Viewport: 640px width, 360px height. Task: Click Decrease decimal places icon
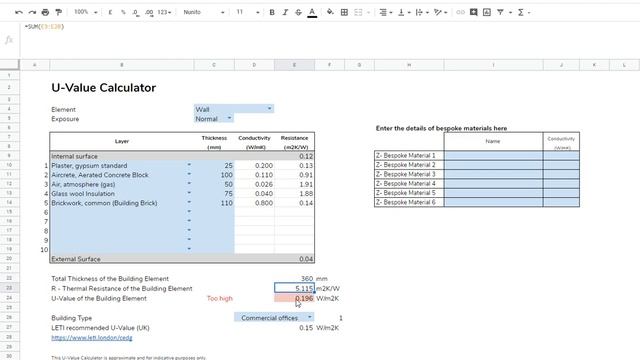coord(136,12)
